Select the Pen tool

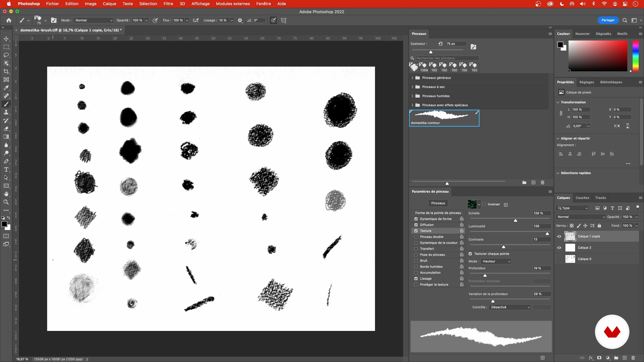click(6, 161)
